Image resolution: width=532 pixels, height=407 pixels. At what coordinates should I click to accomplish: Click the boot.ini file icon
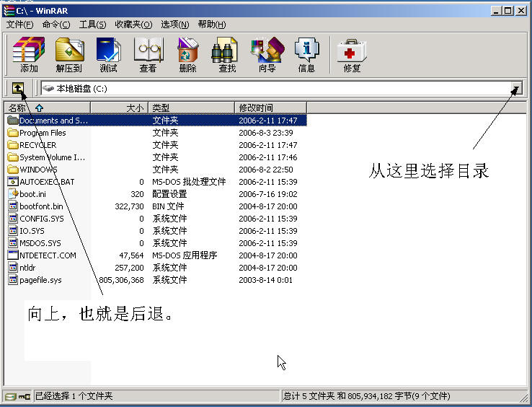tap(13, 194)
